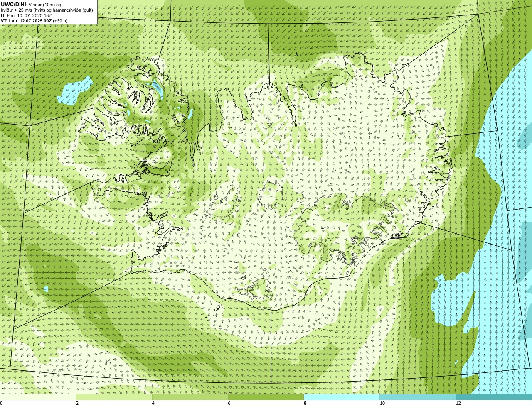
Task: Click the "4" label on the color scale
Action: click(153, 403)
